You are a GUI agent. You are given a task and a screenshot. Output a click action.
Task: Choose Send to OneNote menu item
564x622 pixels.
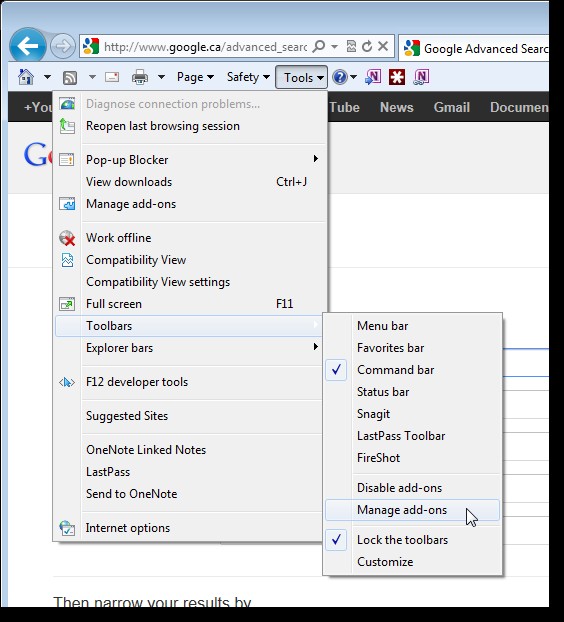(190, 494)
